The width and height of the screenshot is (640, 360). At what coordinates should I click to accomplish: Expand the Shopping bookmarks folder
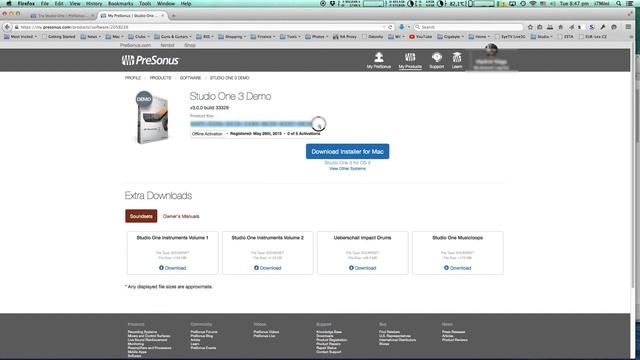click(x=232, y=37)
